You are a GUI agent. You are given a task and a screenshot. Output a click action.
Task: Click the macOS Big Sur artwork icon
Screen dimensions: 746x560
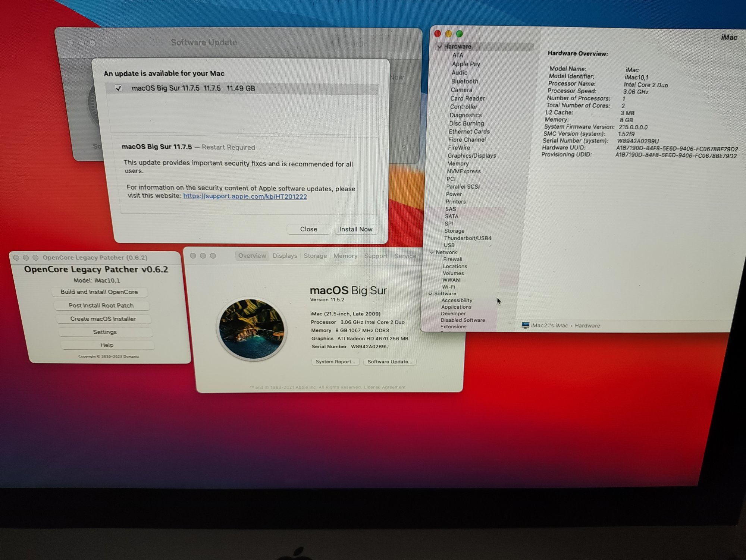point(252,329)
